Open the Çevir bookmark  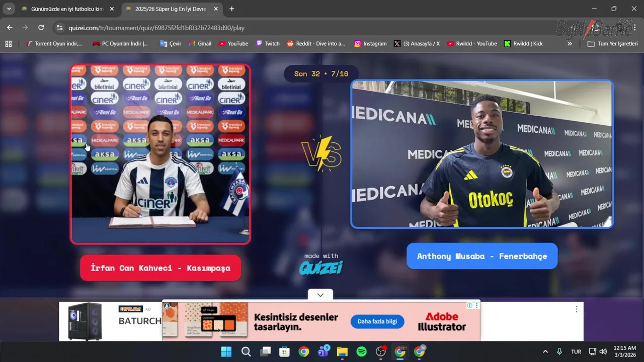point(171,44)
